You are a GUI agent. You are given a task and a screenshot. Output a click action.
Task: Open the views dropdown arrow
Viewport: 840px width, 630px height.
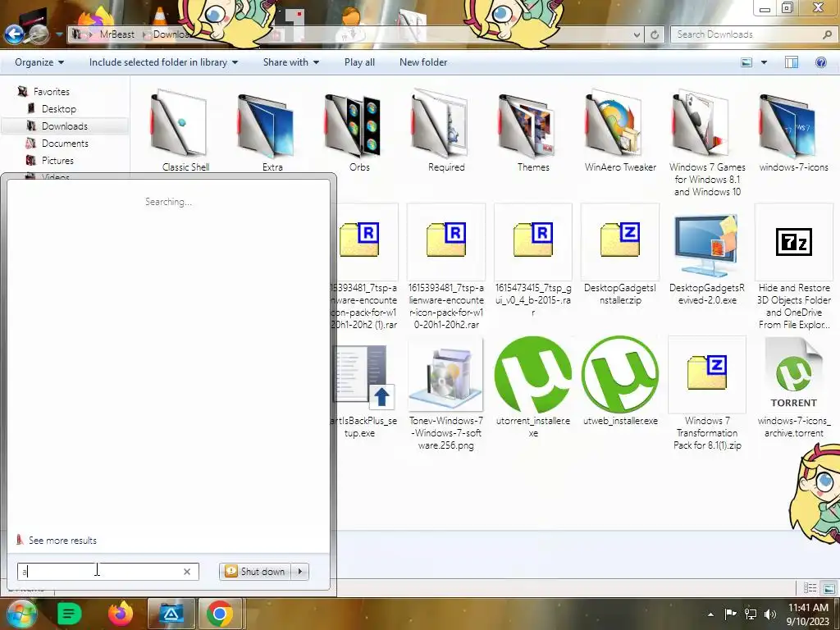click(764, 62)
